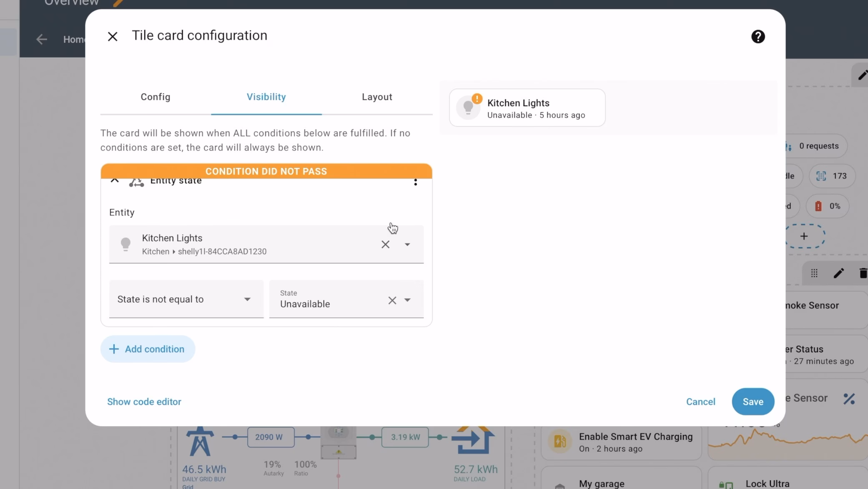Click Cancel in the dialog
Image resolution: width=868 pixels, height=489 pixels.
click(700, 402)
